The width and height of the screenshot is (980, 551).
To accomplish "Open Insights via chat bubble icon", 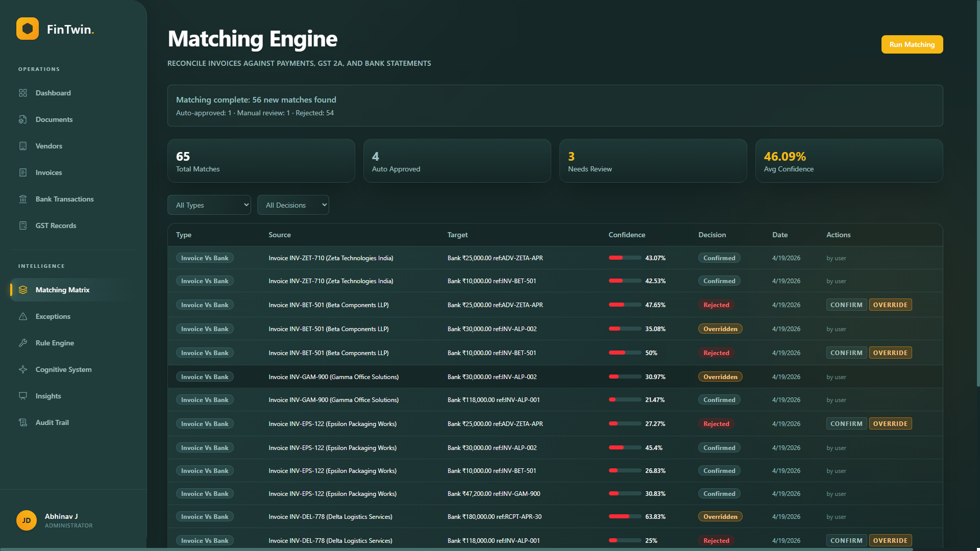I will (23, 396).
